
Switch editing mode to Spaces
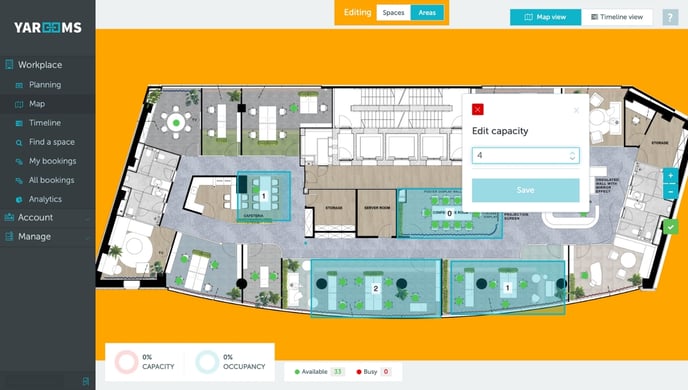393,13
